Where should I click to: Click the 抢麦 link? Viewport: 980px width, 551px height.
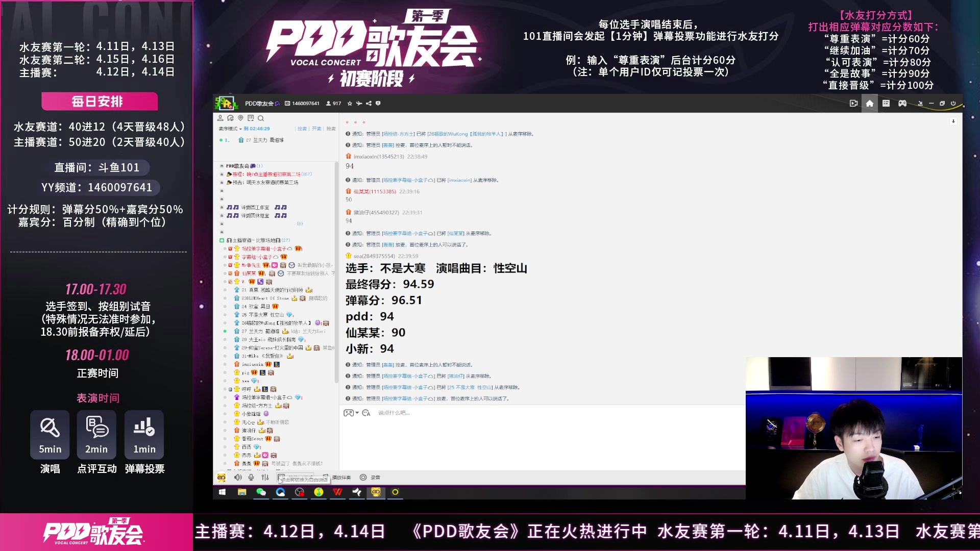click(331, 129)
